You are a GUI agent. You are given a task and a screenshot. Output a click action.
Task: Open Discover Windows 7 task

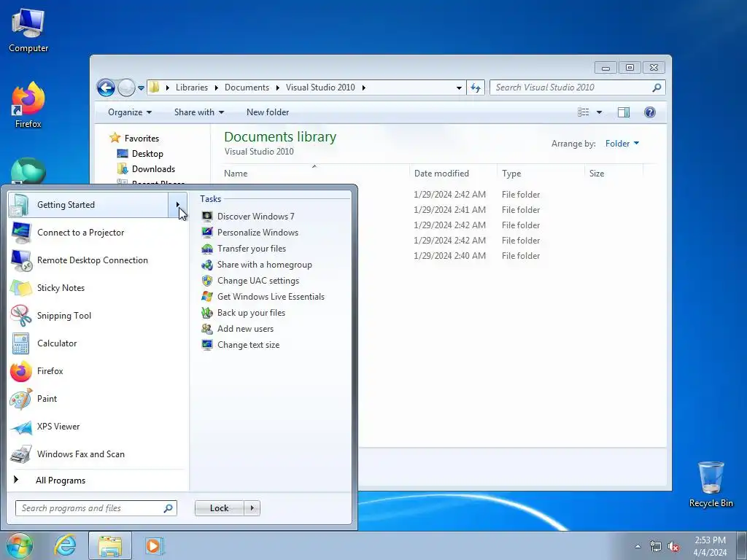point(255,216)
